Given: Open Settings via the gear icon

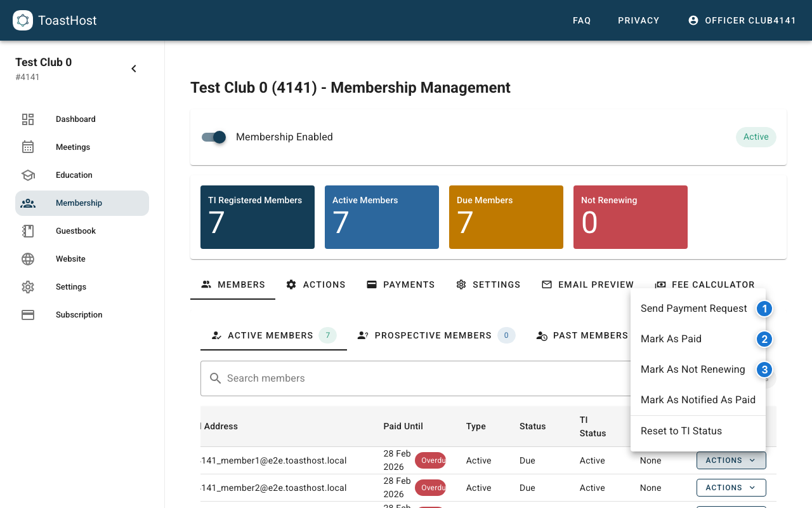Looking at the screenshot, I should pyautogui.click(x=28, y=286).
